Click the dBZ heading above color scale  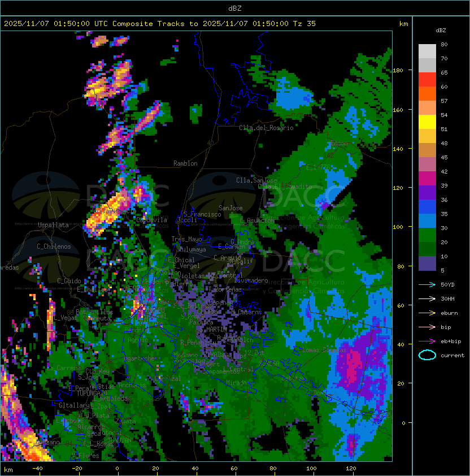[441, 31]
